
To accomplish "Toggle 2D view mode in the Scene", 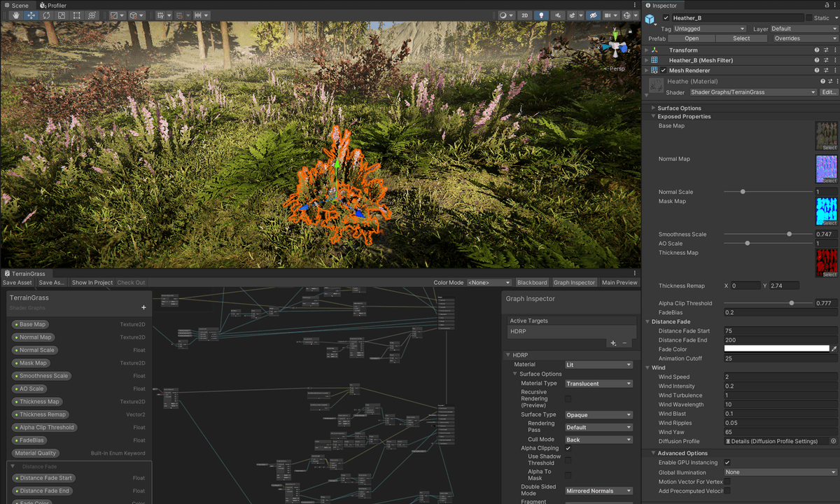I will (x=524, y=15).
